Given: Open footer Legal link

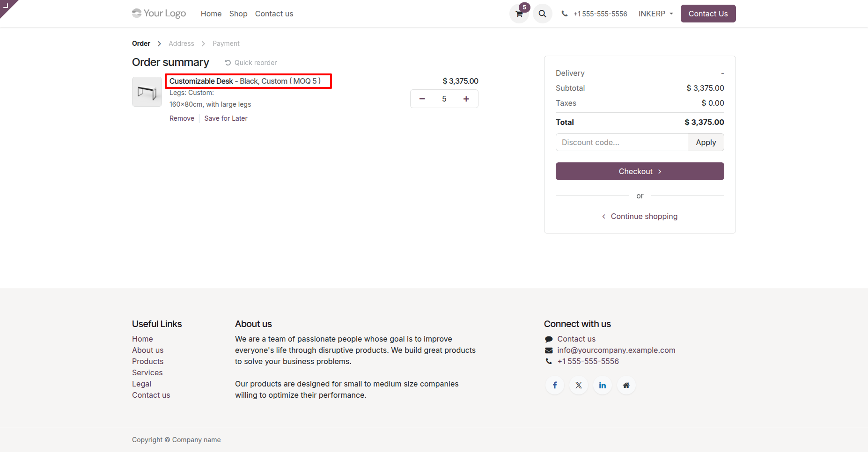Looking at the screenshot, I should 141,384.
